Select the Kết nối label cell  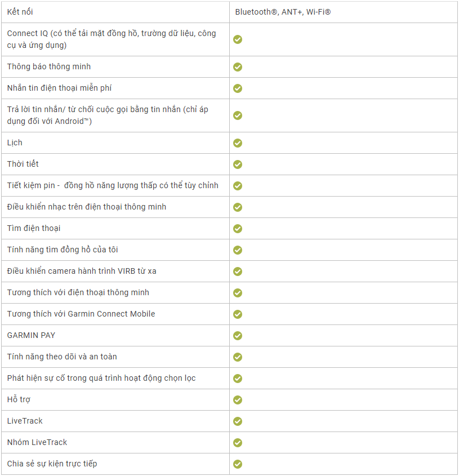[20, 12]
